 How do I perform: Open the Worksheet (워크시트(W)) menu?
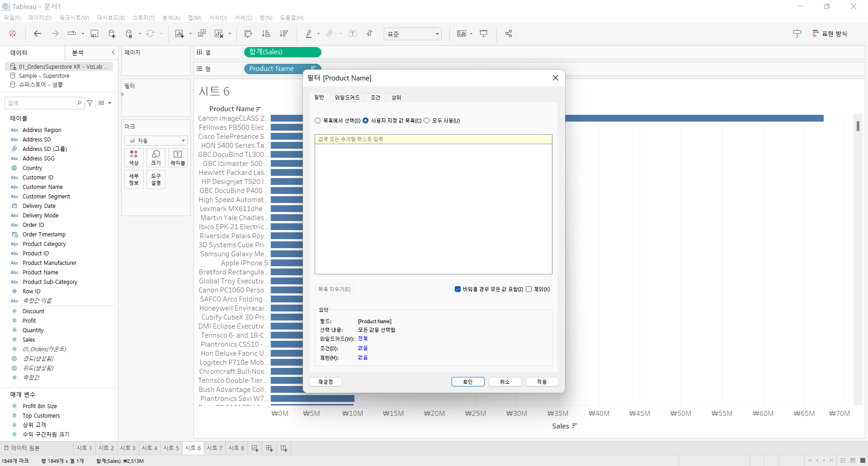(74, 18)
